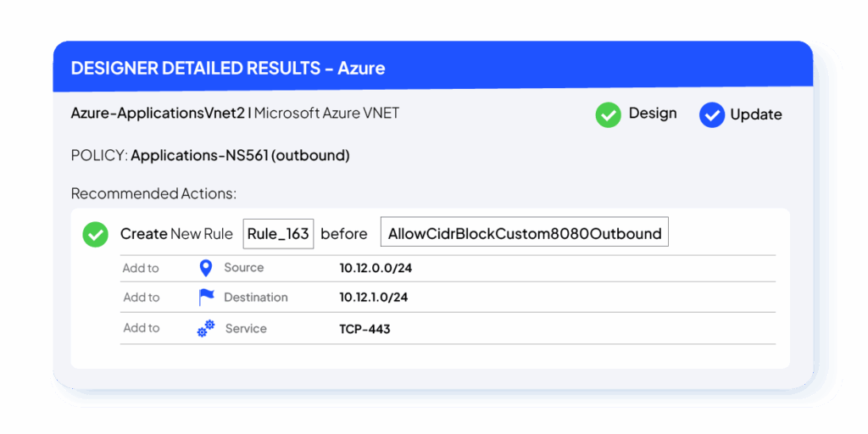Click 'Add to' in the Source row

(x=141, y=268)
